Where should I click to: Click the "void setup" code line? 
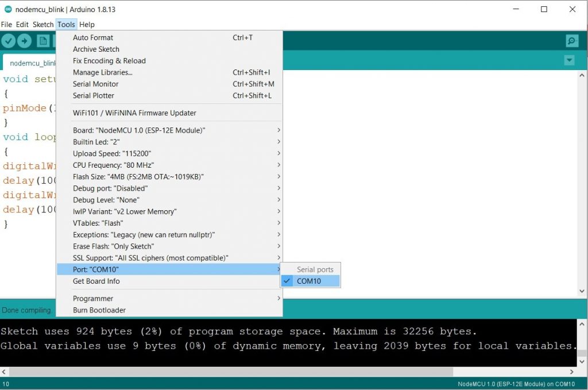click(29, 79)
